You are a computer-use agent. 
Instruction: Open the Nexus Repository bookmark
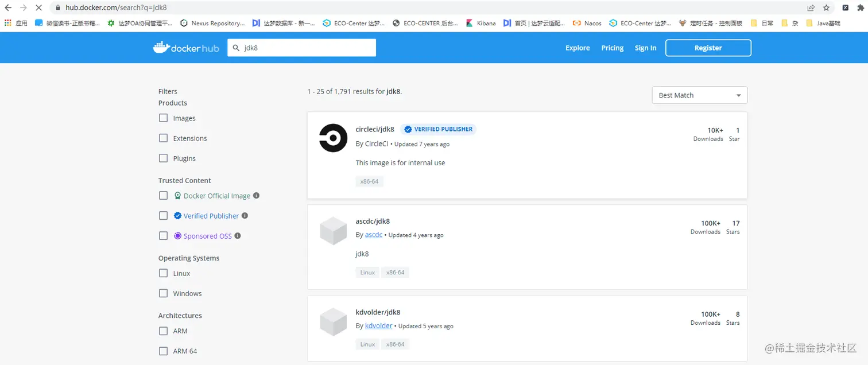pos(212,23)
